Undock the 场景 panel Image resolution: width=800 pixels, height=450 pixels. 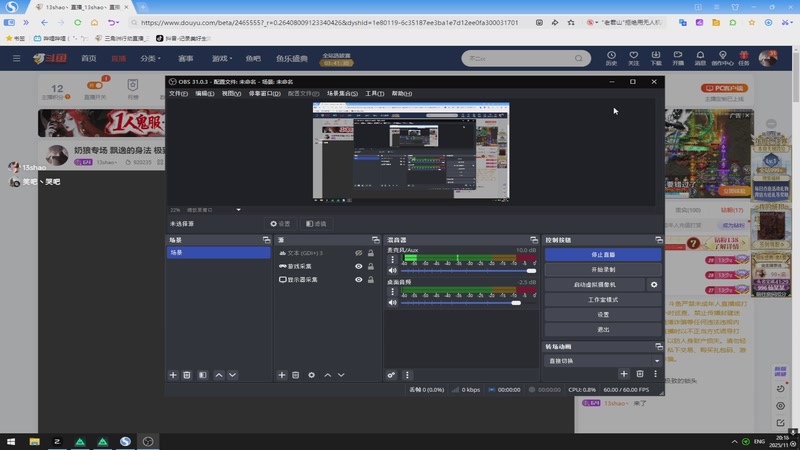click(x=266, y=240)
